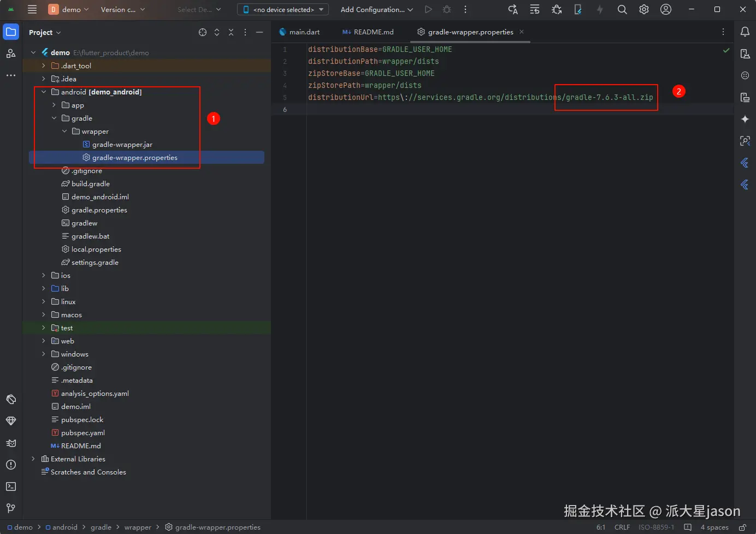The image size is (756, 534).
Task: Click wrapper breadcrumb in status bar
Action: [138, 527]
